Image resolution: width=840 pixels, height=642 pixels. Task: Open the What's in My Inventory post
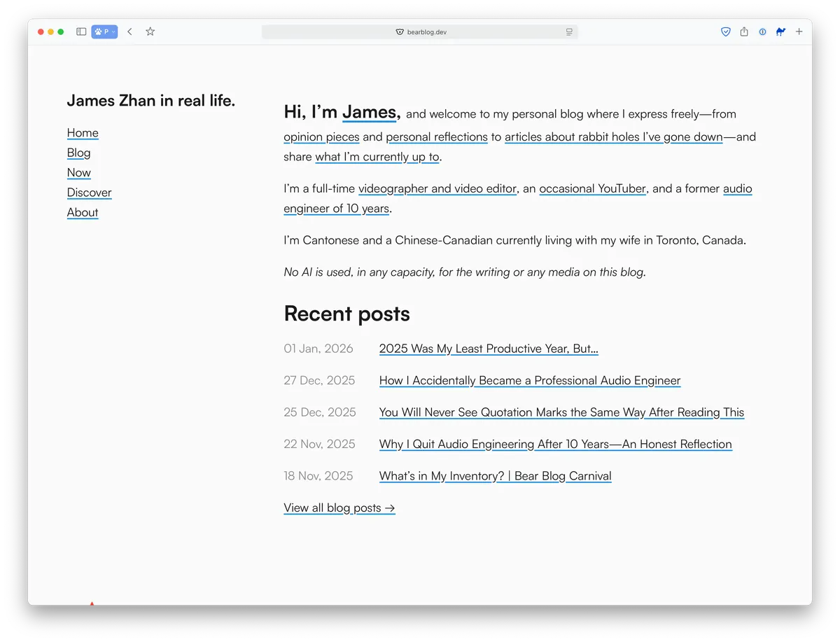tap(495, 475)
